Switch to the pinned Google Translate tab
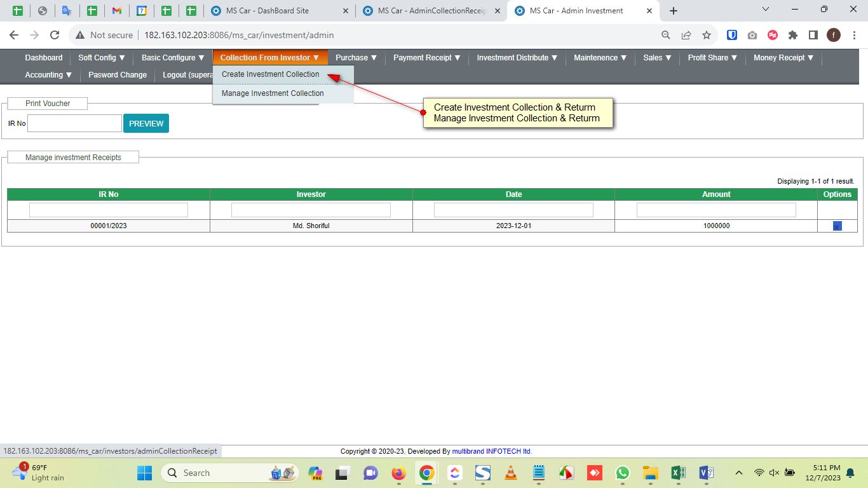868x488 pixels. pyautogui.click(x=67, y=11)
